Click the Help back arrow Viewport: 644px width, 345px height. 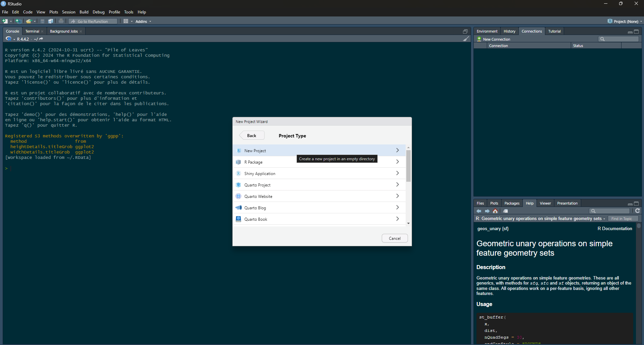pos(479,211)
